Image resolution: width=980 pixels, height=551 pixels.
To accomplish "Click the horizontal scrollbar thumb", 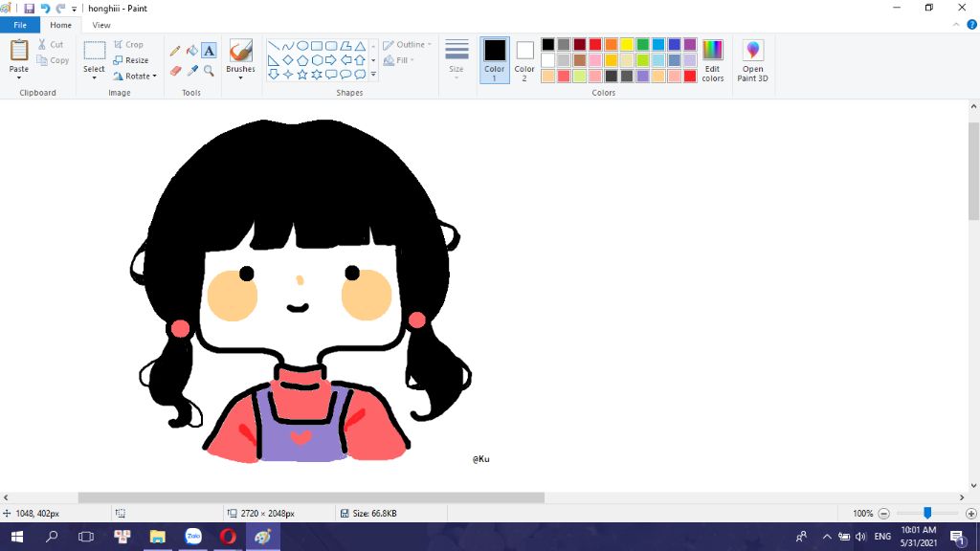I will [x=311, y=497].
